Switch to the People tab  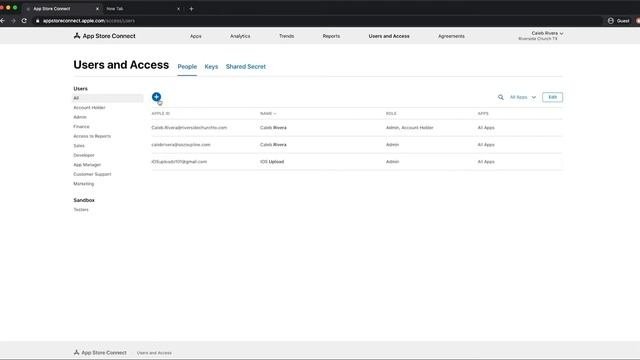187,67
